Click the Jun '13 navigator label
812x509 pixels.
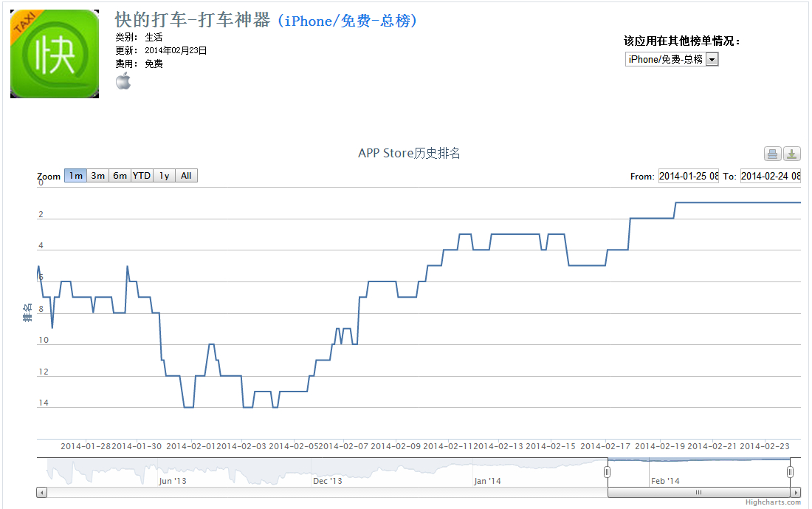173,481
